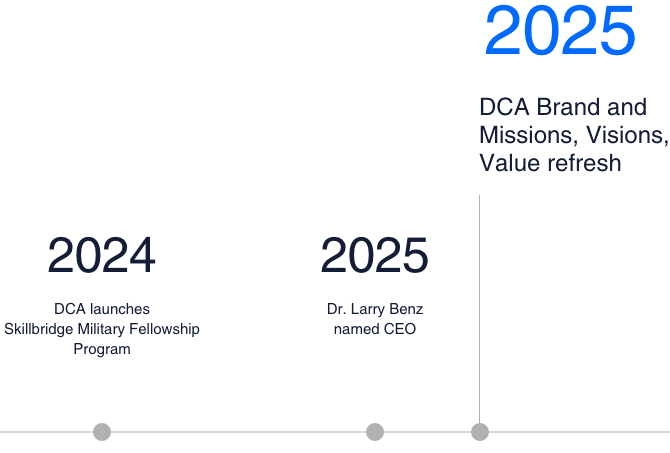Click the "DCA Brand and" text line
This screenshot has height=453, width=670.
563,107
